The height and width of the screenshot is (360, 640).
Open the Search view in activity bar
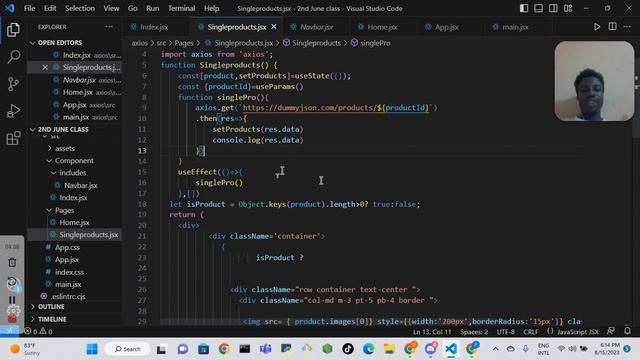[13, 57]
